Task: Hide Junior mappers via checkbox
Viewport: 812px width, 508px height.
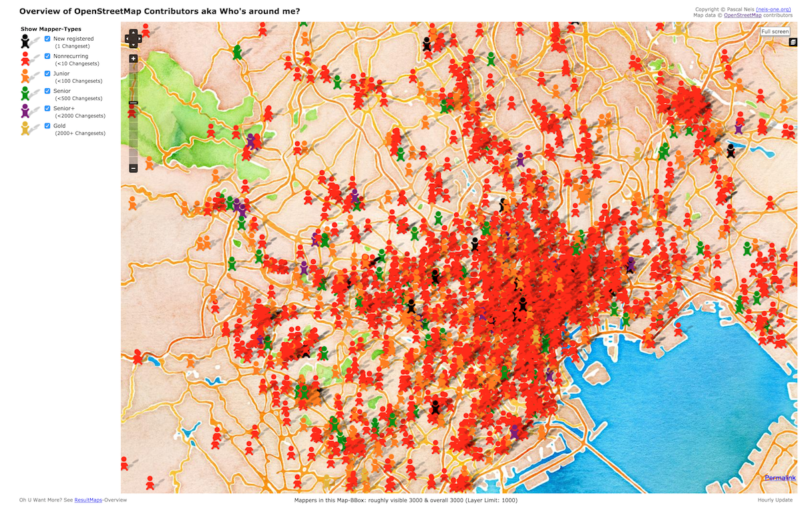Action: pos(47,74)
